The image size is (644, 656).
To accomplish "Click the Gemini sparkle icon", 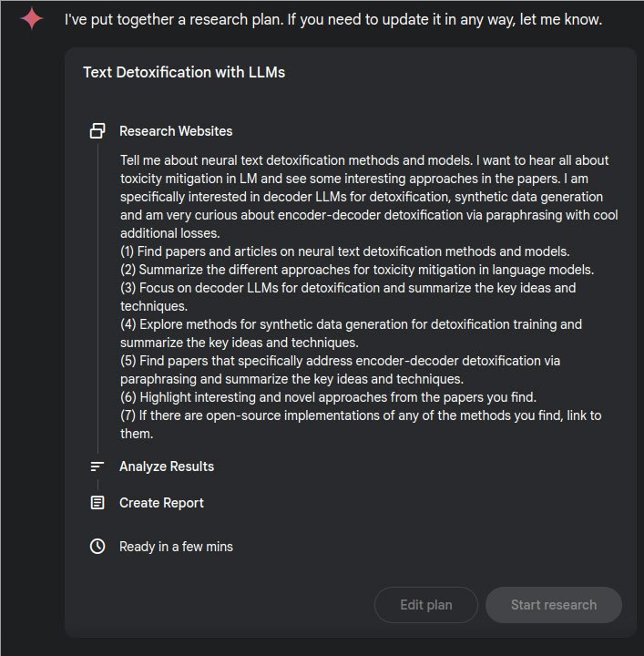I will (x=32, y=19).
